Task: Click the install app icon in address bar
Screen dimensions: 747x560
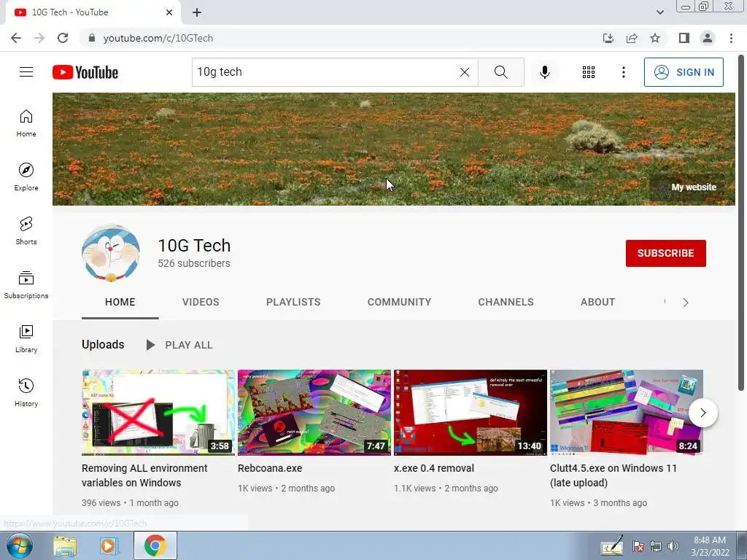Action: (x=608, y=38)
